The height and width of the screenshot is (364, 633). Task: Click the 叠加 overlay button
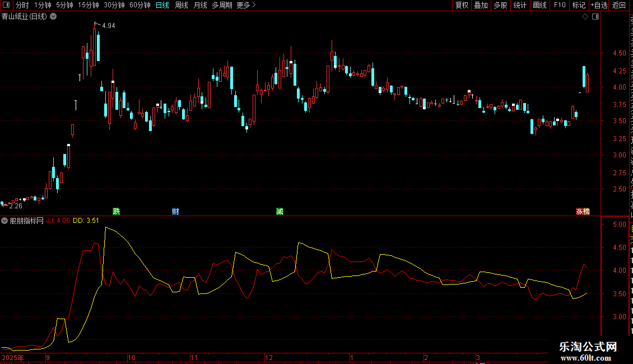click(481, 5)
